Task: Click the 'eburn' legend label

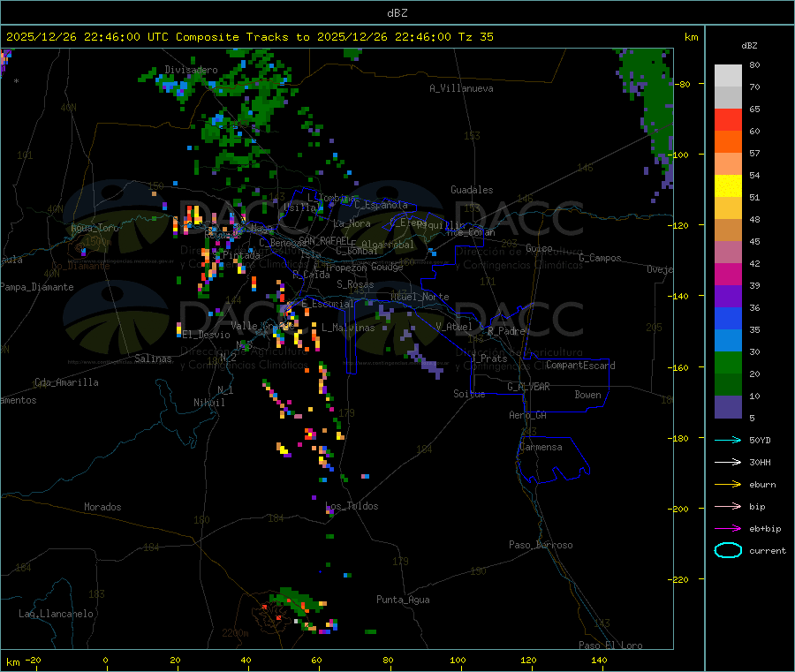Action: click(x=762, y=485)
